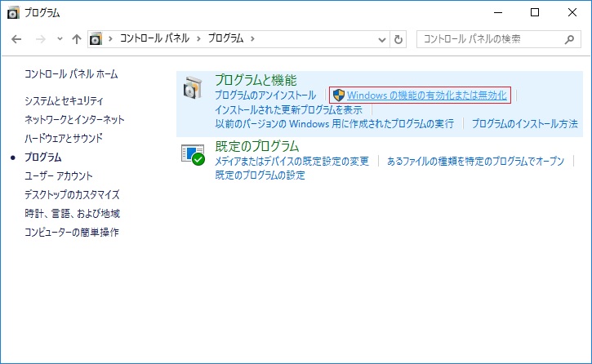Screen dimensions: 592x364
Task: Minimize the プログラム window
Action: pos(498,12)
